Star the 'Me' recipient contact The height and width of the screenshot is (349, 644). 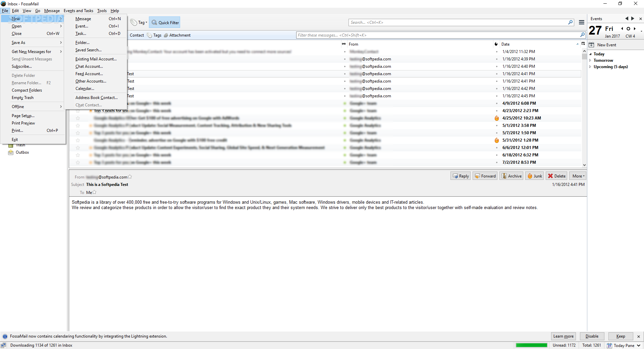coord(94,192)
